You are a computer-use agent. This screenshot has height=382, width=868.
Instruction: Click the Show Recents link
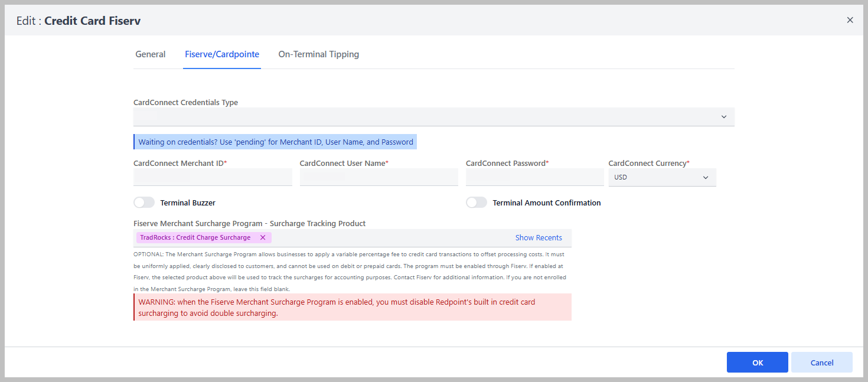pos(539,238)
